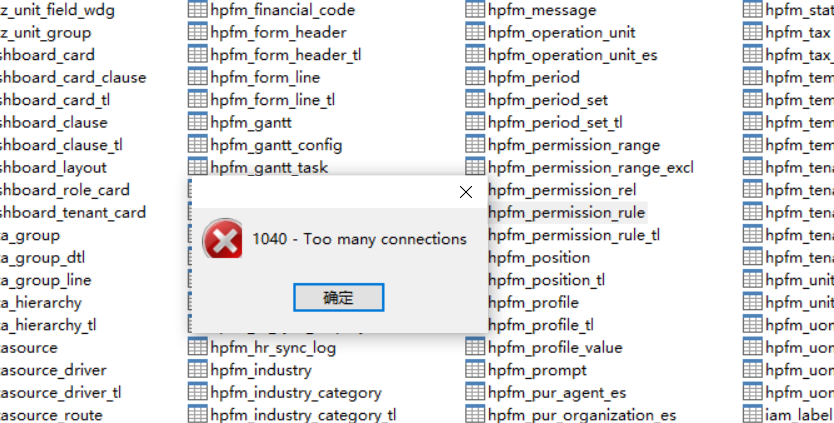Select the hpfm_permission_rule table name

(566, 213)
